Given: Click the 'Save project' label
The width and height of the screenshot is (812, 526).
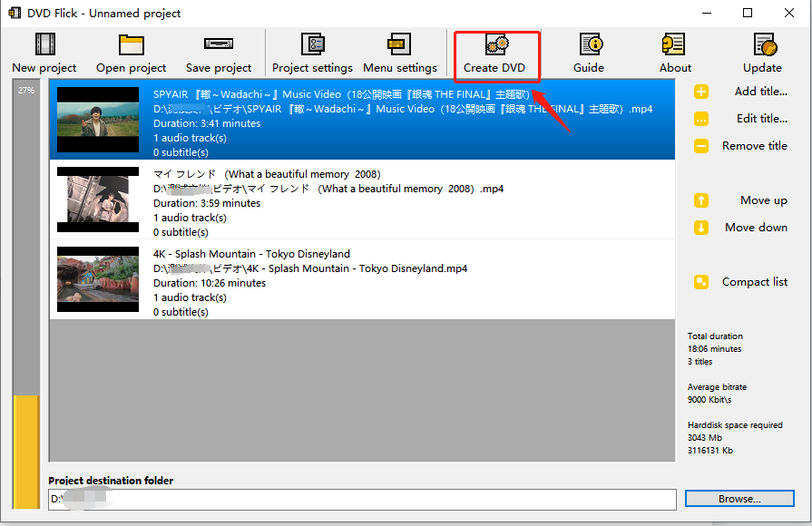Looking at the screenshot, I should point(219,68).
